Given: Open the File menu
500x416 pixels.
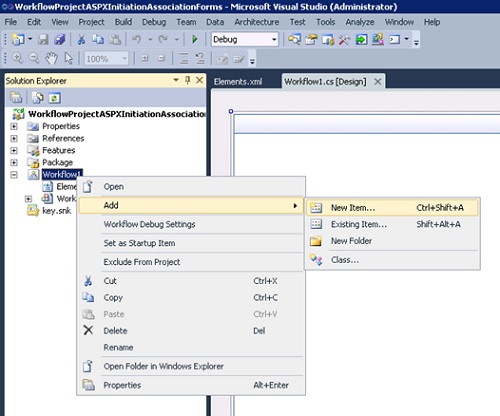Looking at the screenshot, I should click(11, 22).
